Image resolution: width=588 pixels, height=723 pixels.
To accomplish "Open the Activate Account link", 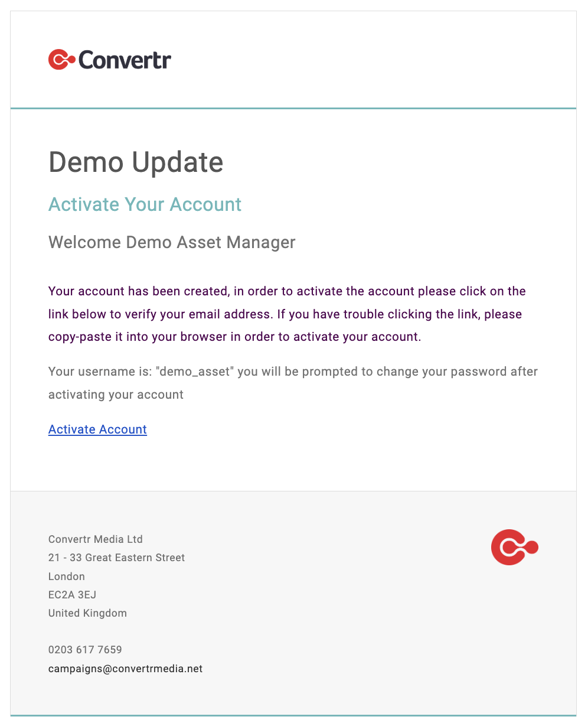I will [x=97, y=429].
